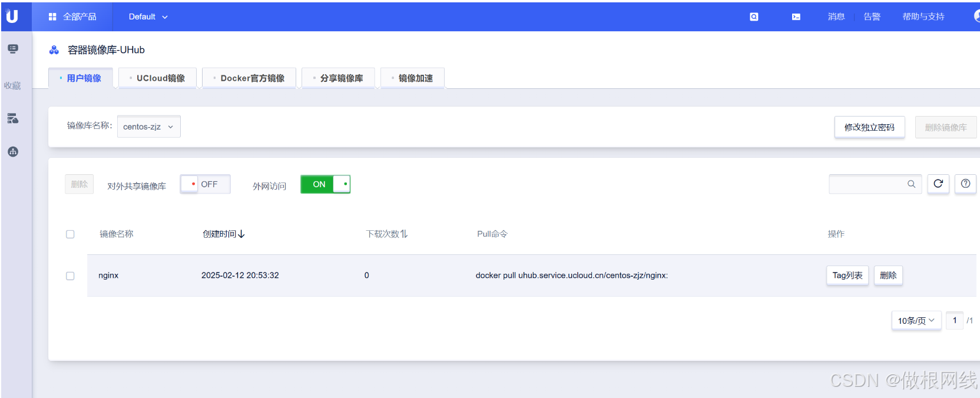Click the refresh icon button

[x=938, y=184]
